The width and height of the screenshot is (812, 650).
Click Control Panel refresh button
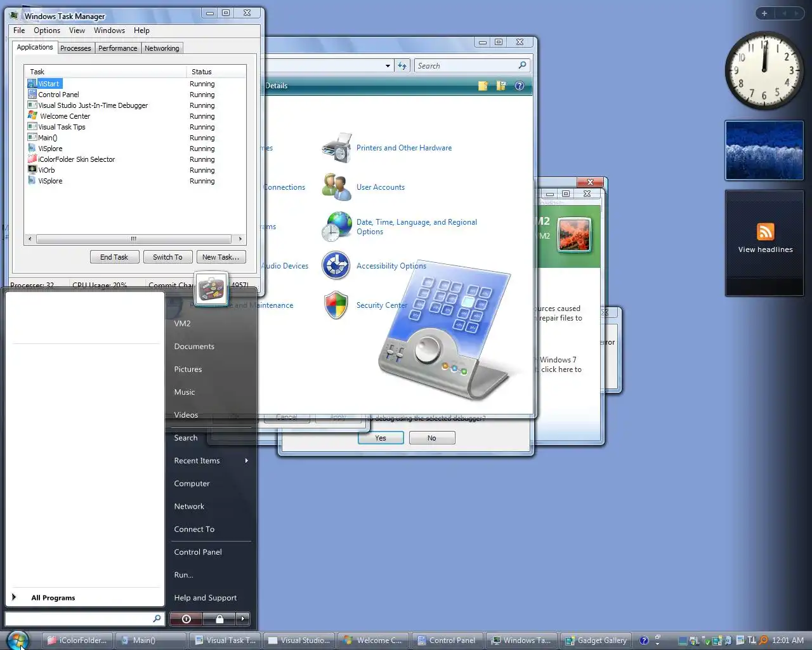tap(402, 65)
